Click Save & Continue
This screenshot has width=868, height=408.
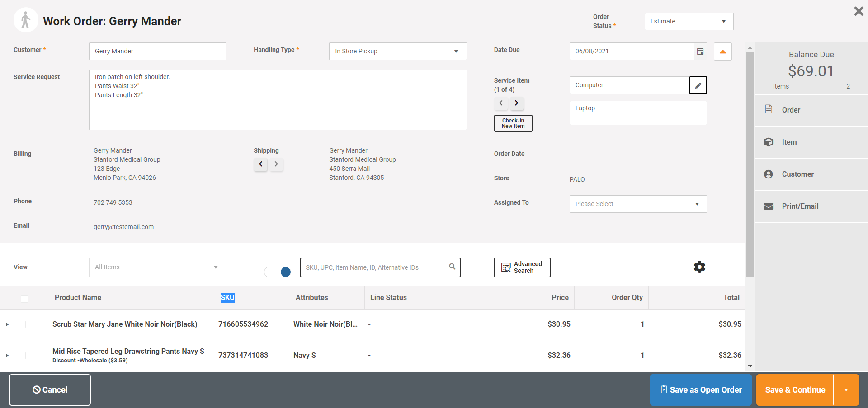(795, 390)
